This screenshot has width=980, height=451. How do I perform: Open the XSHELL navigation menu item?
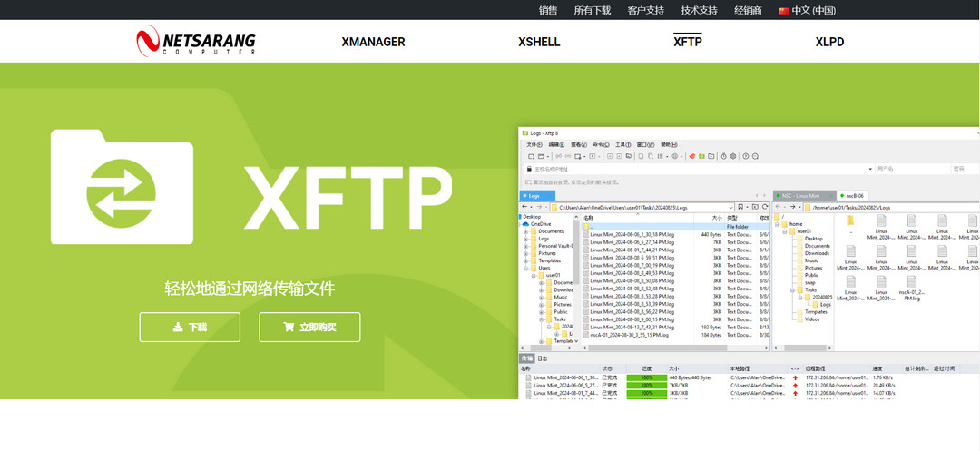coord(539,42)
